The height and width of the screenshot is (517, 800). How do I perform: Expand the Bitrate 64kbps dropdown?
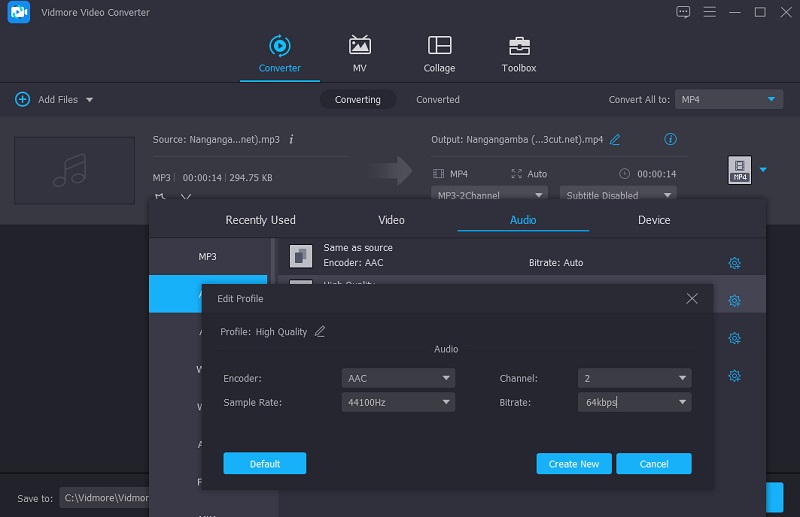point(635,402)
